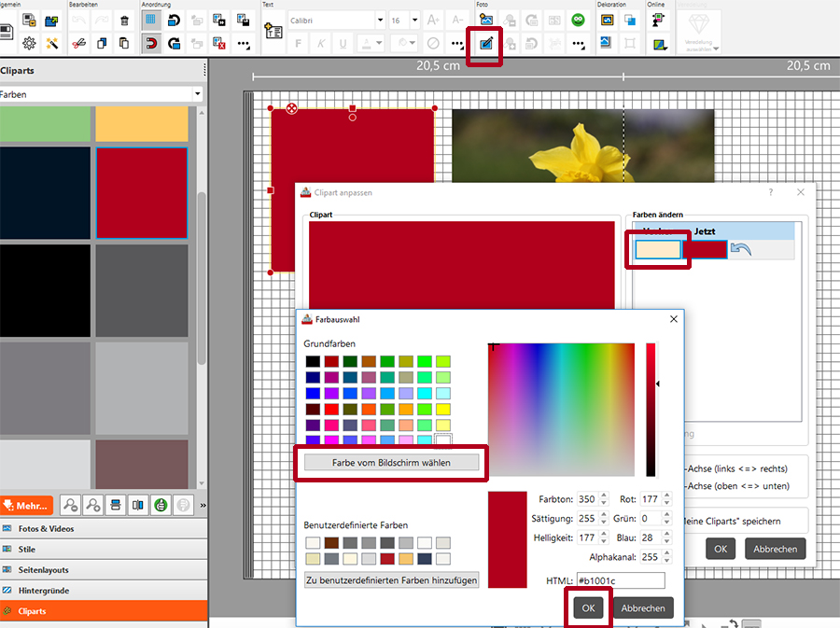Click the undo arrow next to Jetzt color
Image resolution: width=840 pixels, height=628 pixels.
tap(741, 249)
